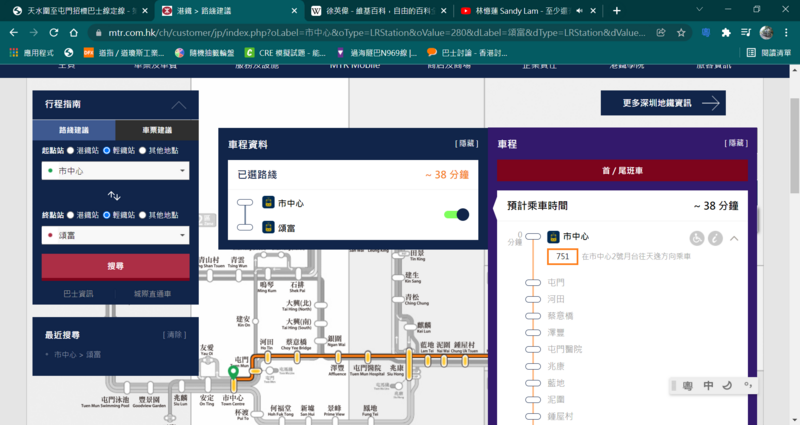Open the 閱讀清單 reading list
The height and width of the screenshot is (425, 800).
pos(769,53)
